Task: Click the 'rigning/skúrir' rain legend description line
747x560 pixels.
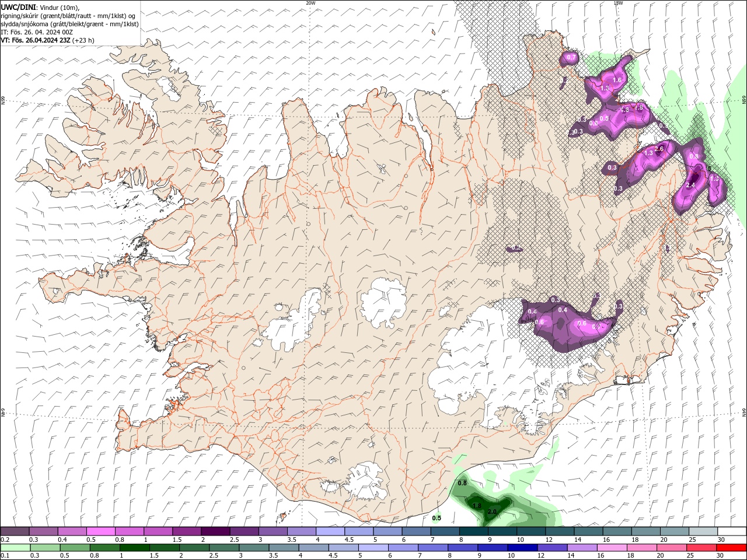Action: (68, 16)
